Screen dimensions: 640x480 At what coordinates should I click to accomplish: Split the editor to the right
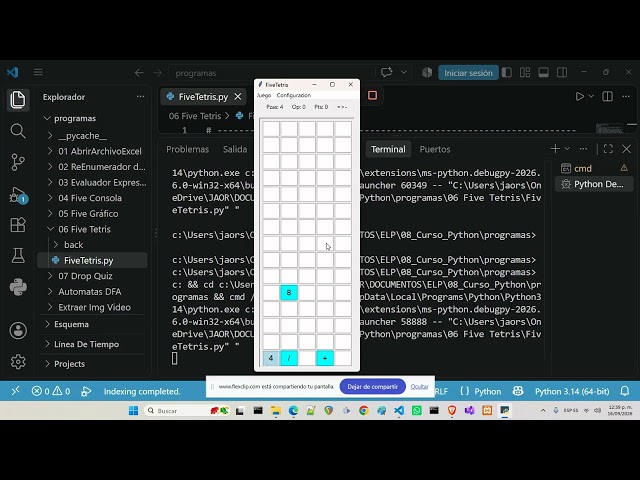[607, 96]
